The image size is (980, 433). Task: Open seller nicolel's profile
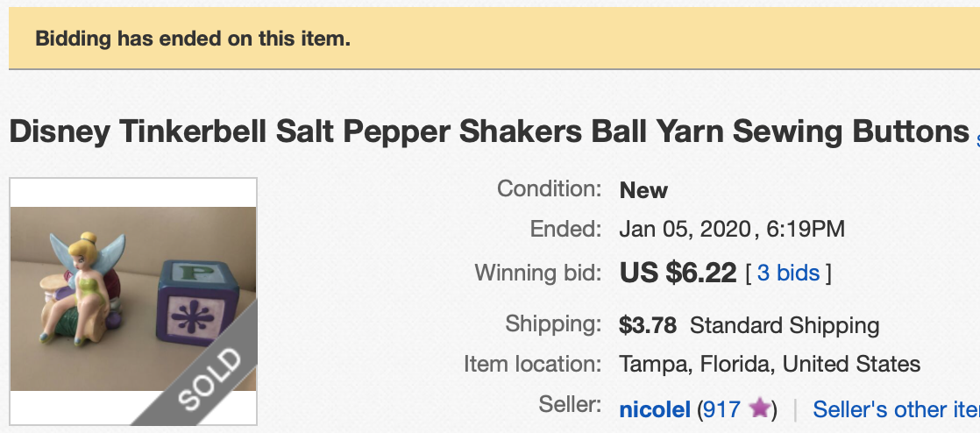pos(655,409)
